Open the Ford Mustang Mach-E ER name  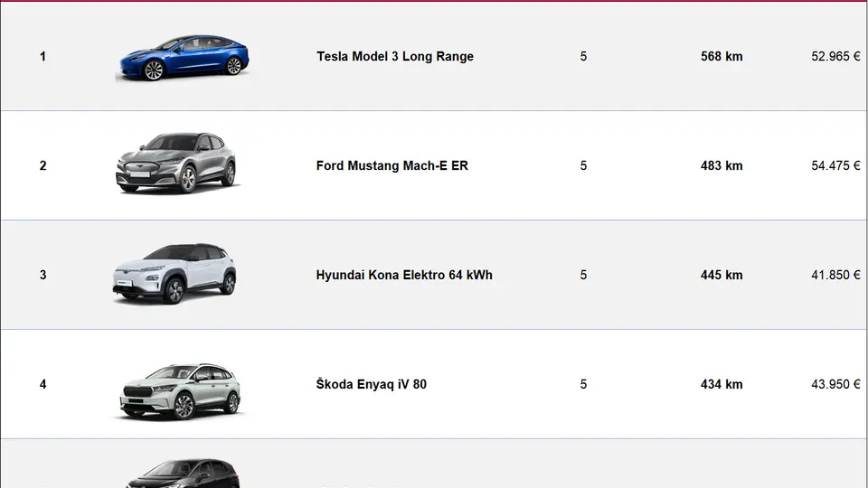(x=392, y=165)
